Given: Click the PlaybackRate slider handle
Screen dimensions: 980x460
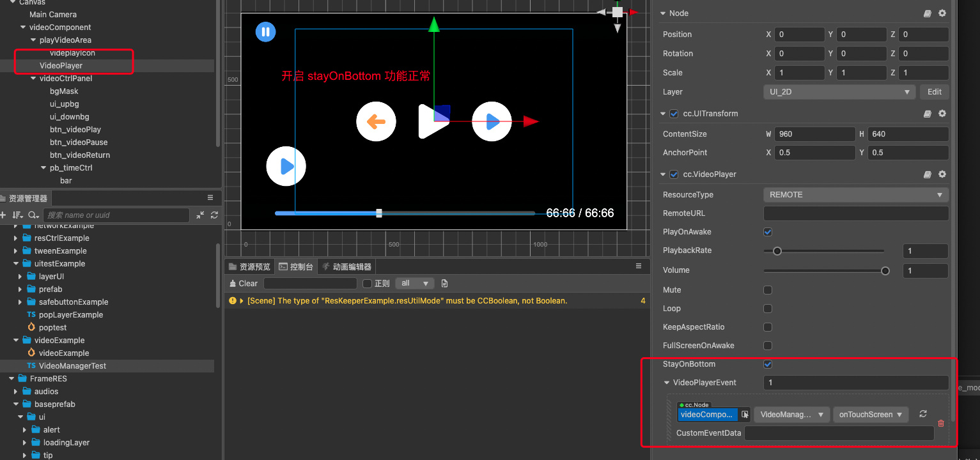Looking at the screenshot, I should point(777,251).
